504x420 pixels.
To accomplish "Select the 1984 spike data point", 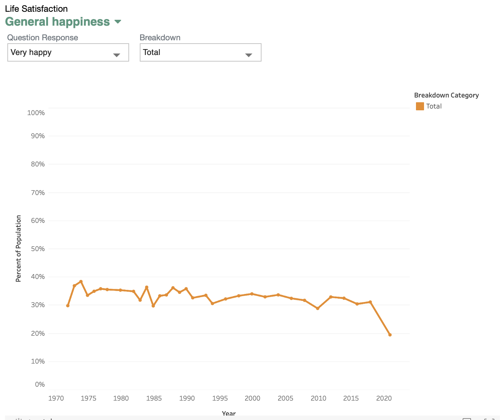I will tap(147, 287).
